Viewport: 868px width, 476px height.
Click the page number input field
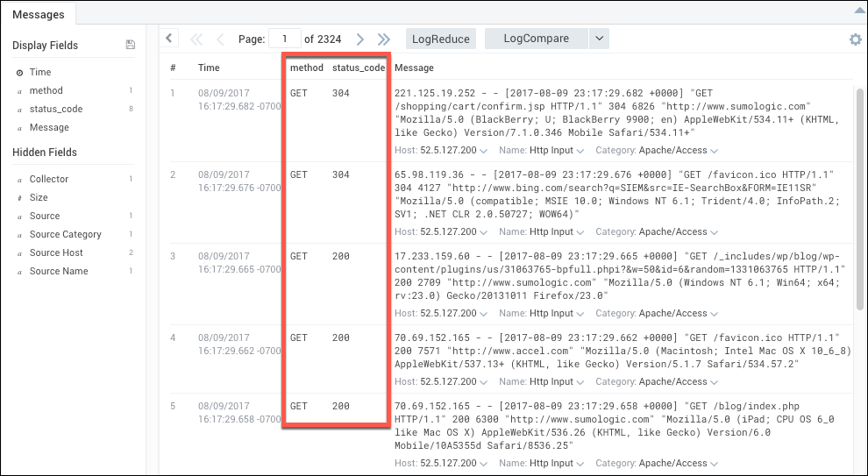tap(284, 39)
